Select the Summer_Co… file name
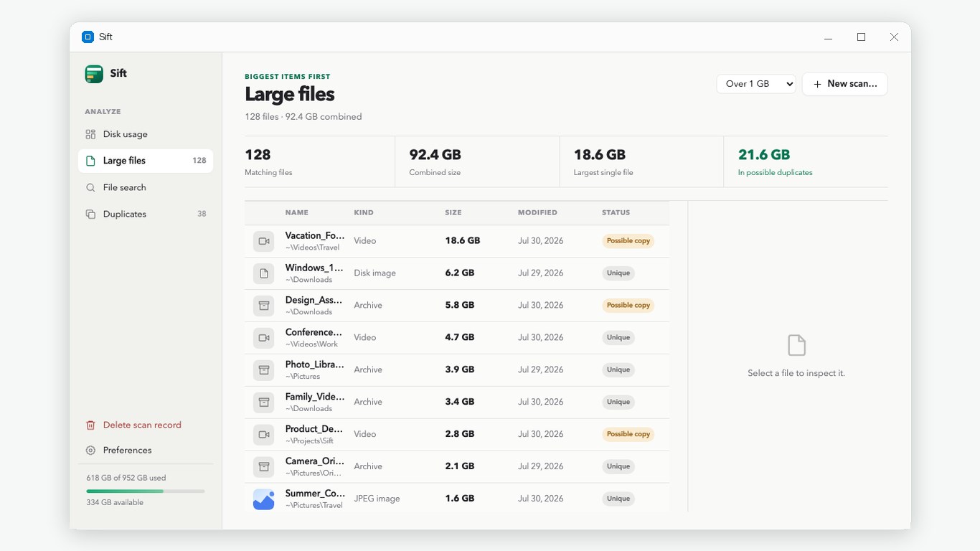Image resolution: width=980 pixels, height=551 pixels. [x=315, y=494]
